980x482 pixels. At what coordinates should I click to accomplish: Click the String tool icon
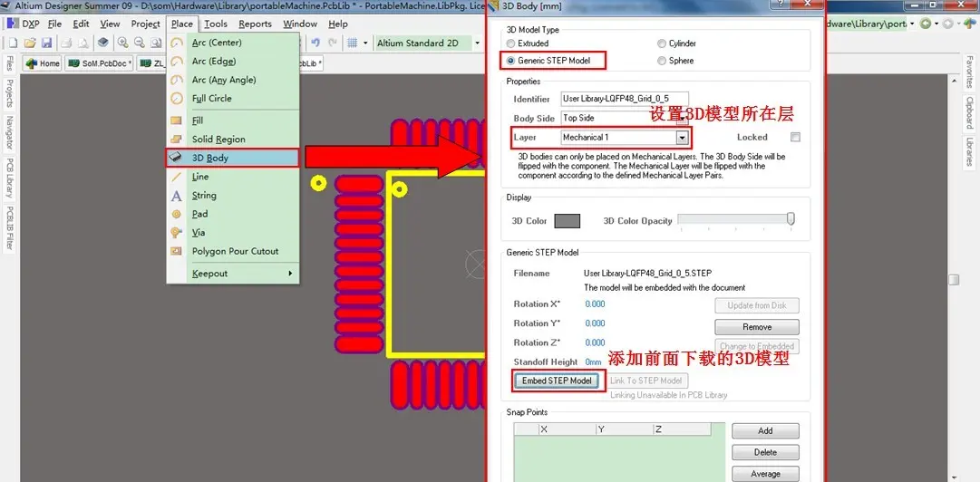click(177, 196)
